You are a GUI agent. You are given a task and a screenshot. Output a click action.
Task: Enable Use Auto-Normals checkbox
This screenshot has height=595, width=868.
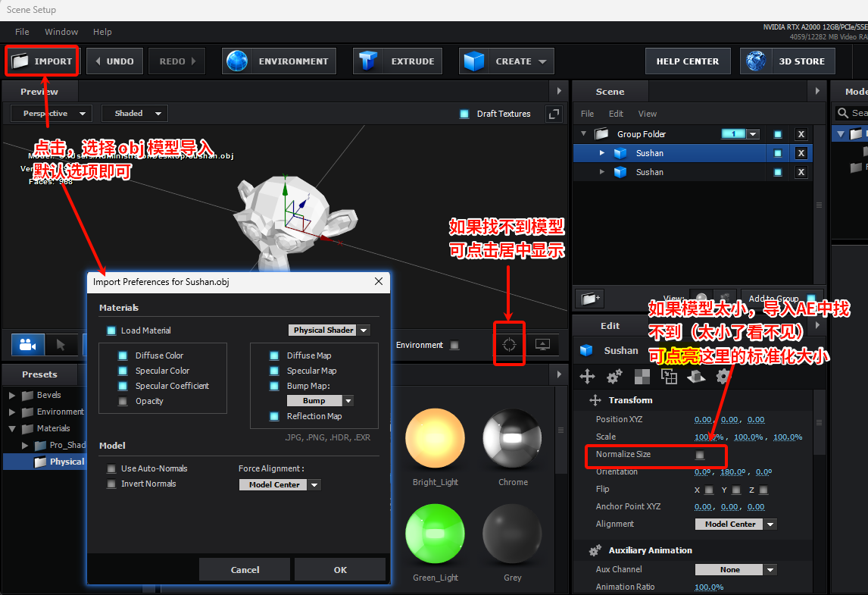(x=111, y=468)
